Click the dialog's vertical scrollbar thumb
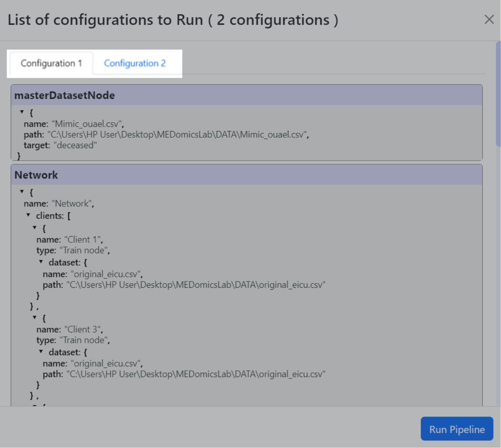This screenshot has width=501, height=448. [x=498, y=94]
